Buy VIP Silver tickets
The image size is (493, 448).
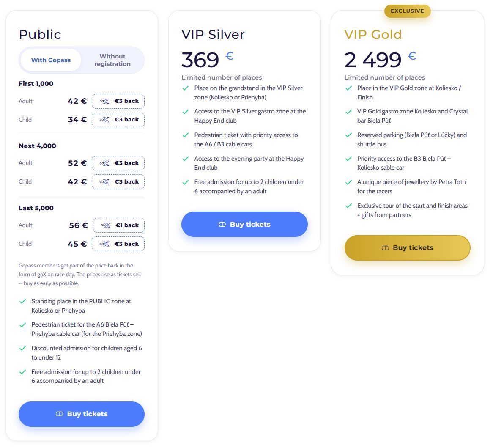(244, 224)
